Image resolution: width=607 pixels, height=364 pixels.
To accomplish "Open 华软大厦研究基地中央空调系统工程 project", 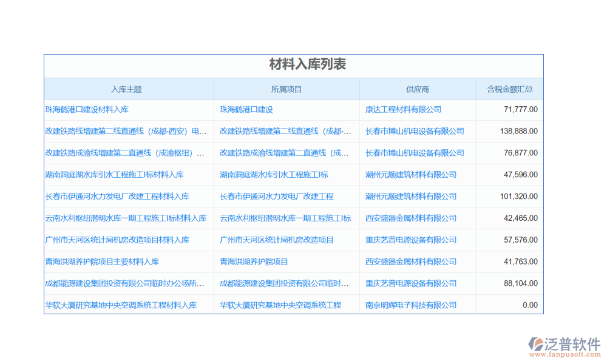I will 280,305.
